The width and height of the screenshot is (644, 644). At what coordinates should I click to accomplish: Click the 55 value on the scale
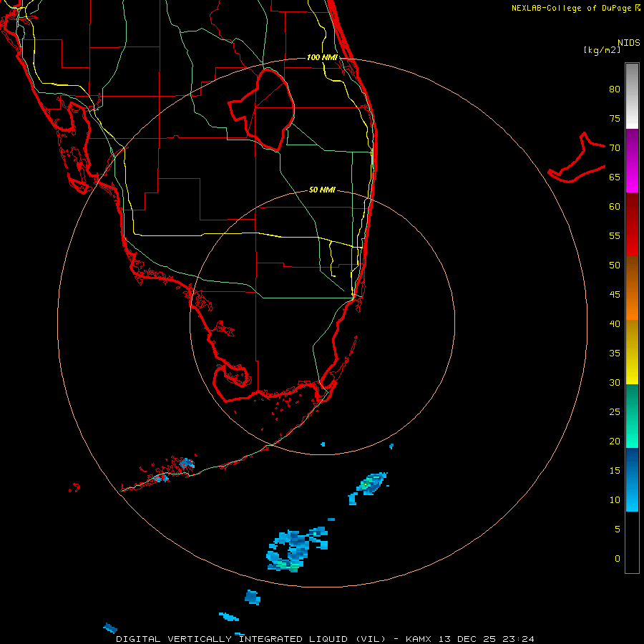[615, 235]
